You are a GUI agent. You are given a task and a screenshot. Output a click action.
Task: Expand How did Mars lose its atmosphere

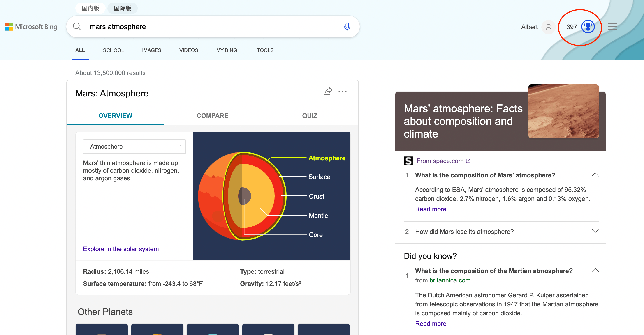tap(595, 231)
